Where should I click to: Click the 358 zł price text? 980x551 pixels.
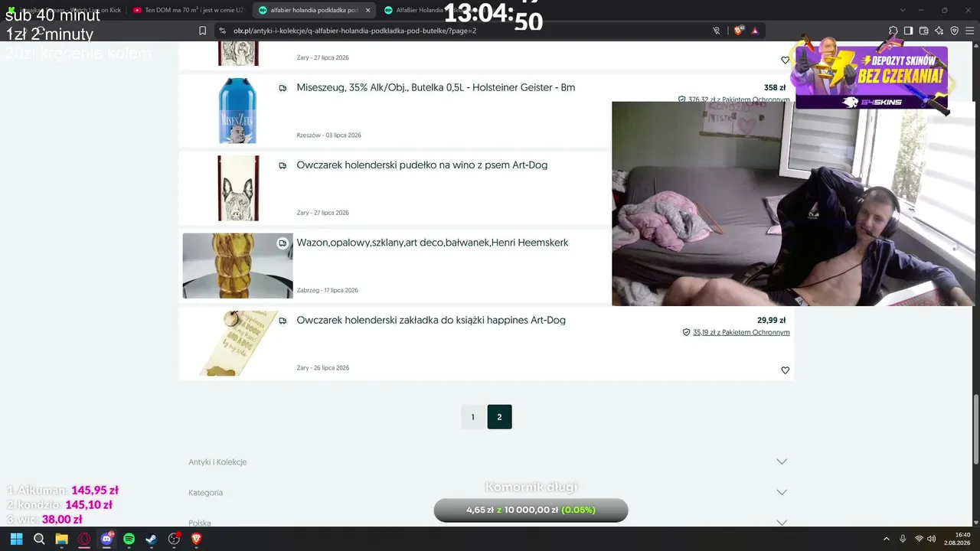(775, 87)
